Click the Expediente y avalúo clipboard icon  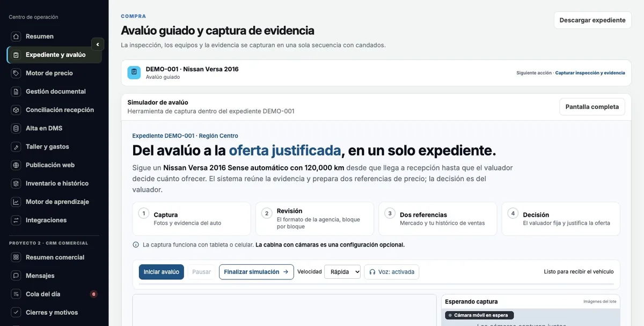(x=16, y=55)
